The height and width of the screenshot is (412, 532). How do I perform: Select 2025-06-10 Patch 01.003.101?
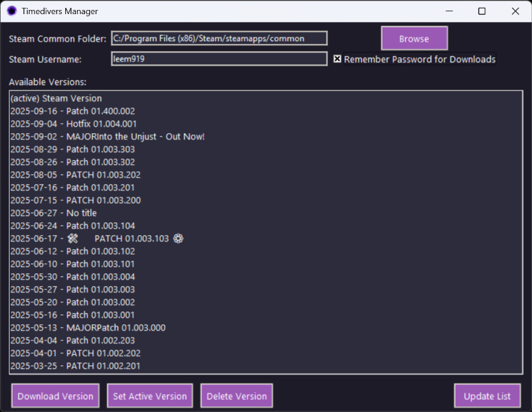coord(266,264)
